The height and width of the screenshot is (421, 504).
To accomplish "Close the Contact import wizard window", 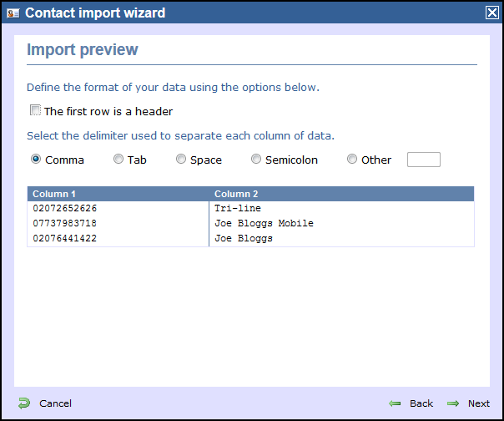I will point(492,13).
